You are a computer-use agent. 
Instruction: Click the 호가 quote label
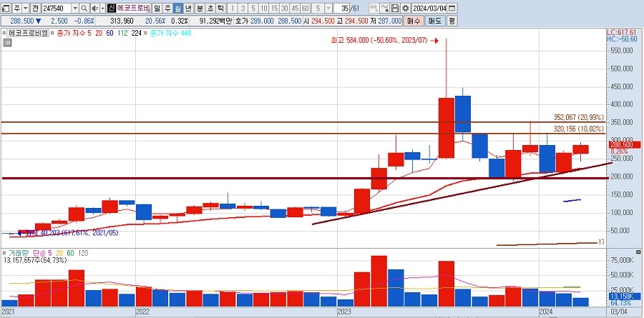coord(241,21)
